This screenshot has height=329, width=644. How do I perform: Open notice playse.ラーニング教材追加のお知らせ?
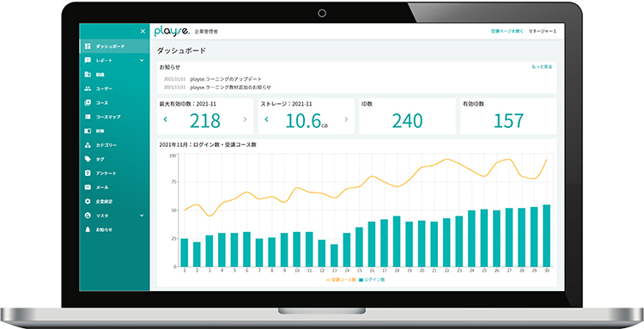pyautogui.click(x=230, y=87)
